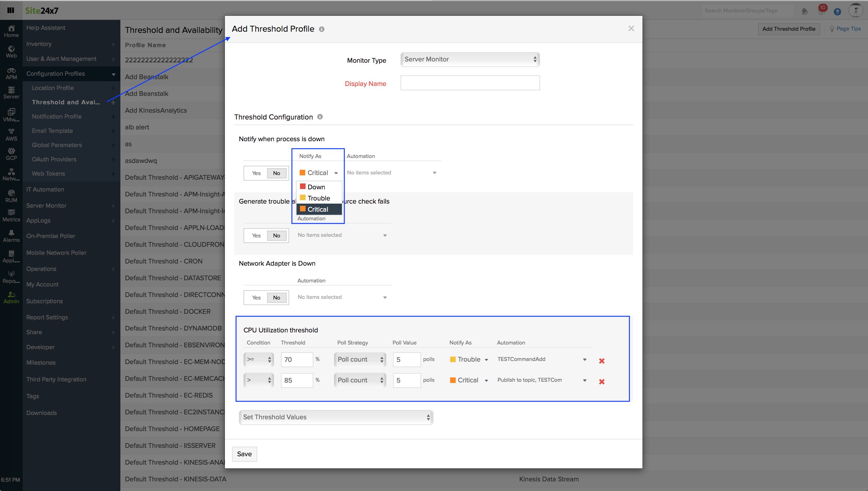Click the Display Name text field
Viewport: 868px width, 491px height.
tap(470, 83)
